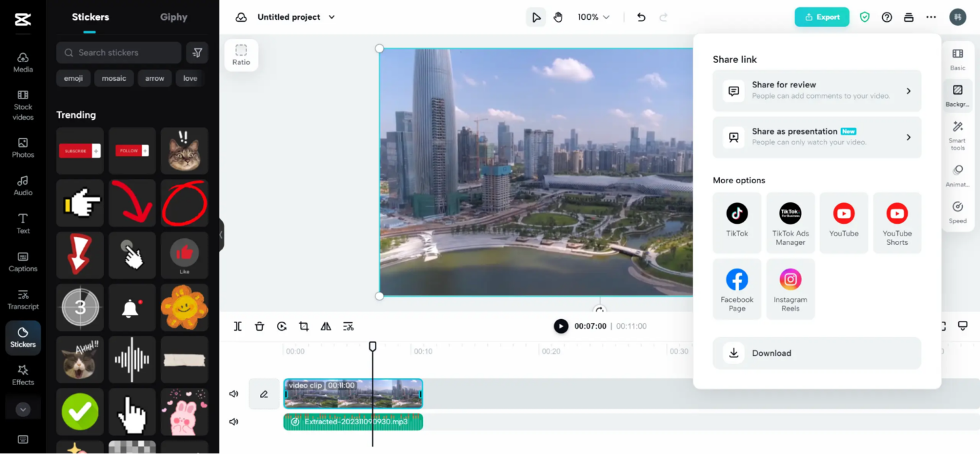
Task: Open the Transcript panel
Action: click(x=23, y=299)
